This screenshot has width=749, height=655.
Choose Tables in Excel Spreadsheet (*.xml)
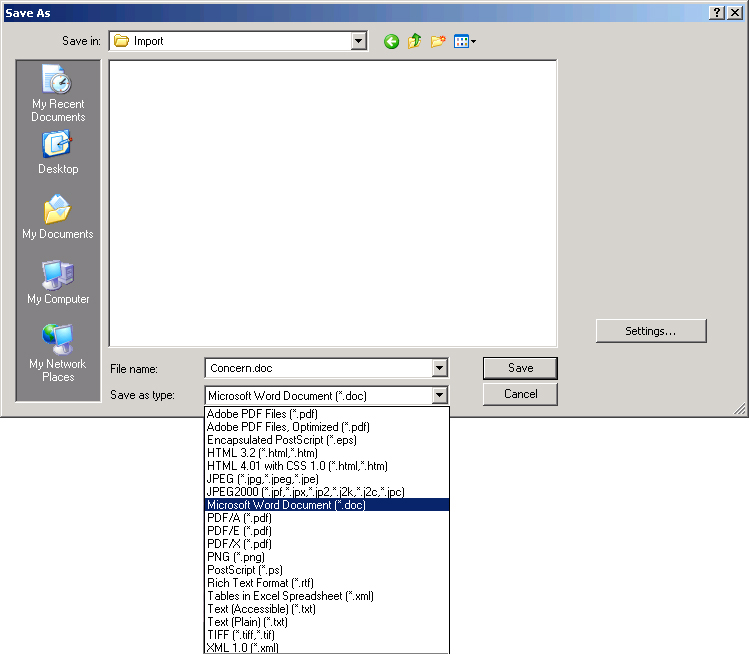point(327,596)
